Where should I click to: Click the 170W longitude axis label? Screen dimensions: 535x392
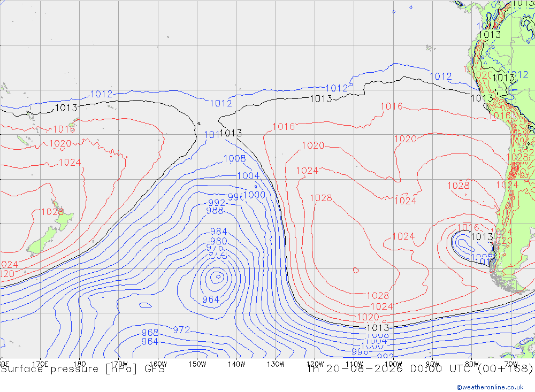tap(119, 364)
